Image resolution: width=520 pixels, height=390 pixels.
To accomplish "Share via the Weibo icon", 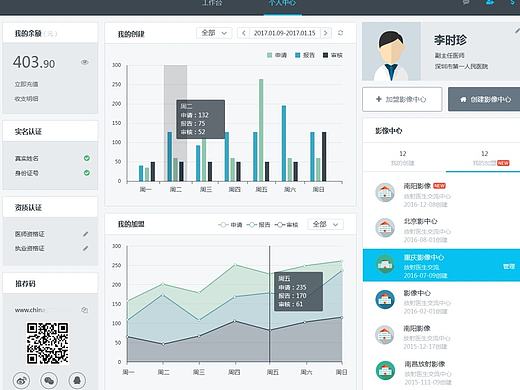I will [x=21, y=380].
